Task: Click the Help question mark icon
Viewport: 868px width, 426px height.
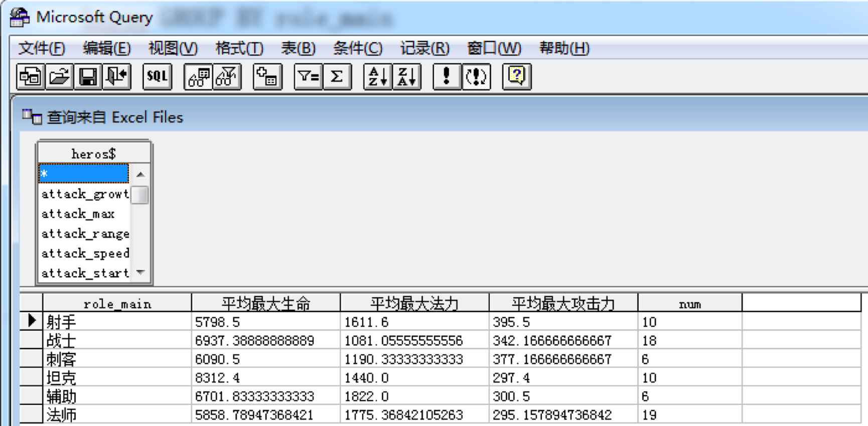Action: 516,77
